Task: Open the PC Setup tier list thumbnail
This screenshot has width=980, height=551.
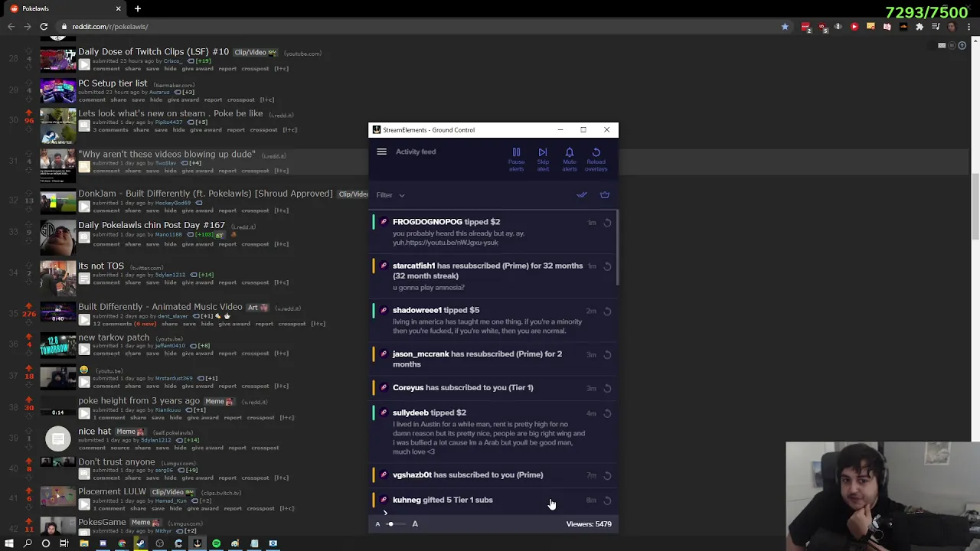Action: pos(57,91)
